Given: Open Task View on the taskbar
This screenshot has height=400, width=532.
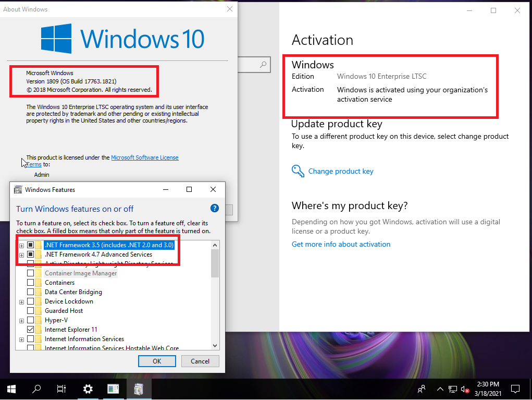Looking at the screenshot, I should pos(61,389).
